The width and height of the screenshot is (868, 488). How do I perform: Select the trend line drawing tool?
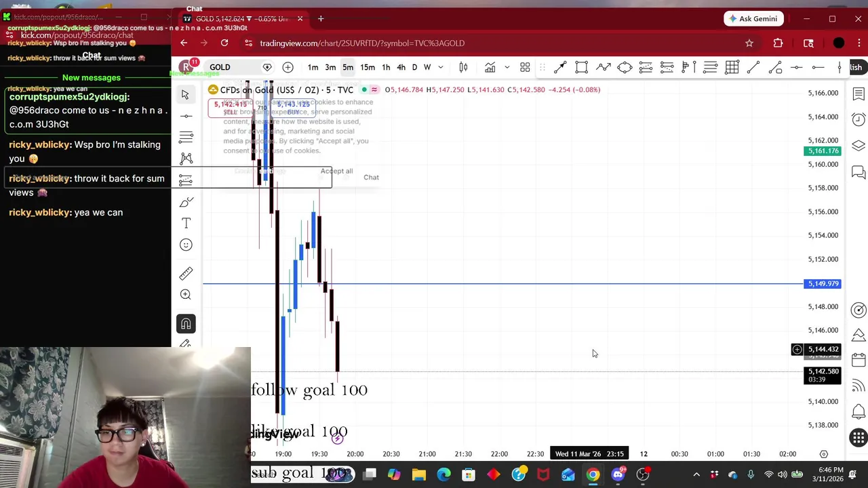(186, 116)
